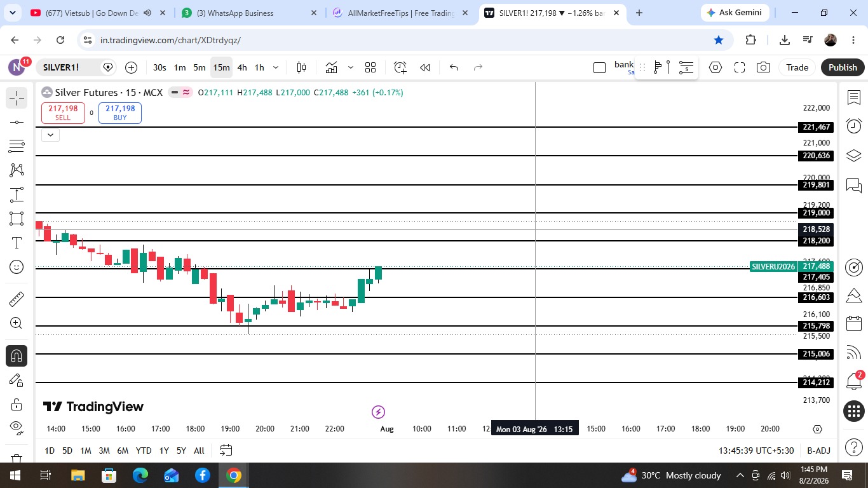
Task: Open the trend line drawing tools
Action: [17, 122]
